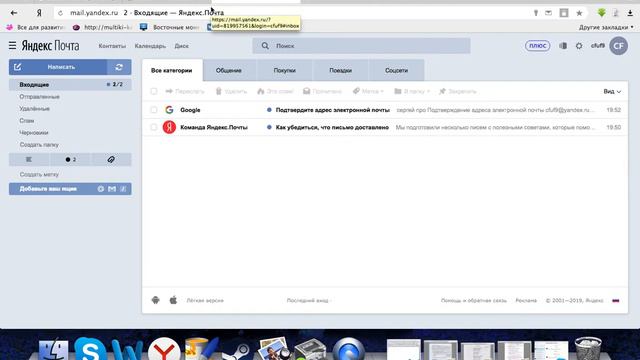This screenshot has height=360, width=640.
Task: Open the Удалённые folder
Action: click(35, 109)
